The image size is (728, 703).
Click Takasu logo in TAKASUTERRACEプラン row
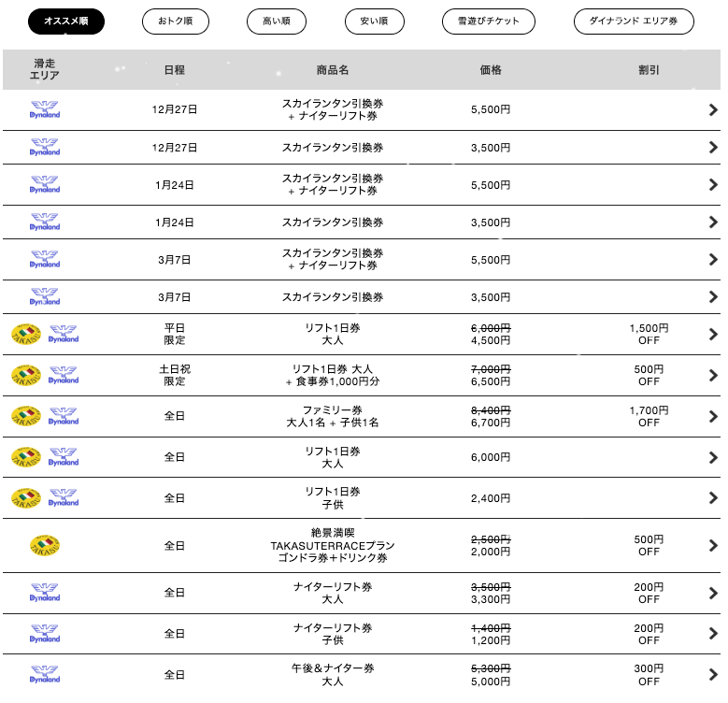point(44,545)
